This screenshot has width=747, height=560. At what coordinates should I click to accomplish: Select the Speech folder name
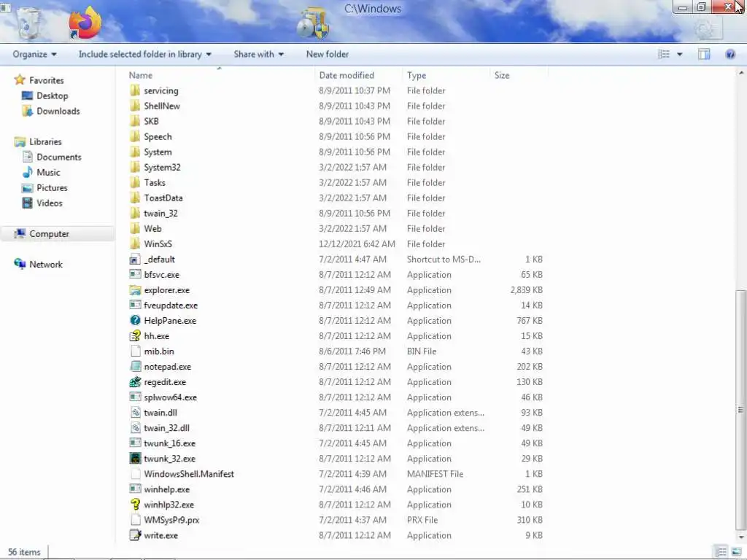pos(158,136)
